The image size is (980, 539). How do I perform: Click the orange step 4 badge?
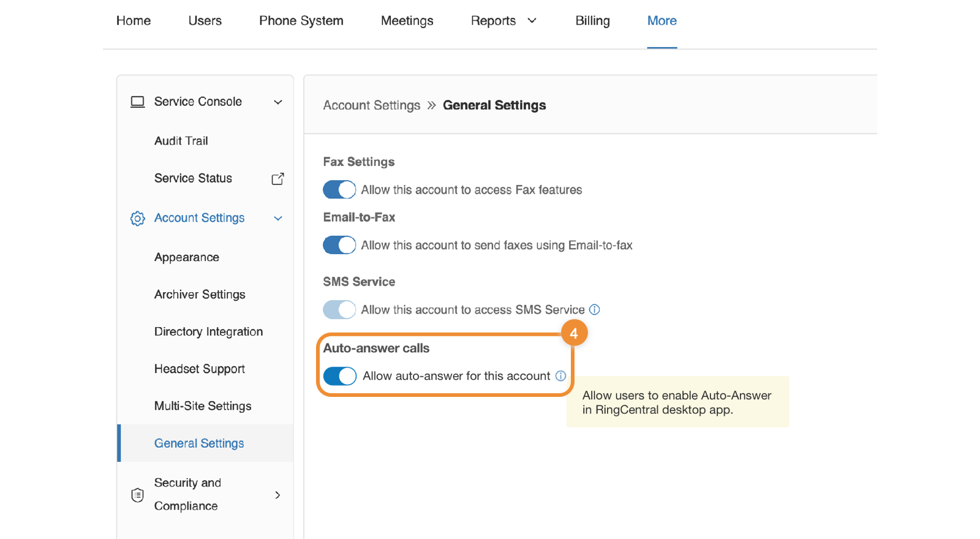coord(574,333)
